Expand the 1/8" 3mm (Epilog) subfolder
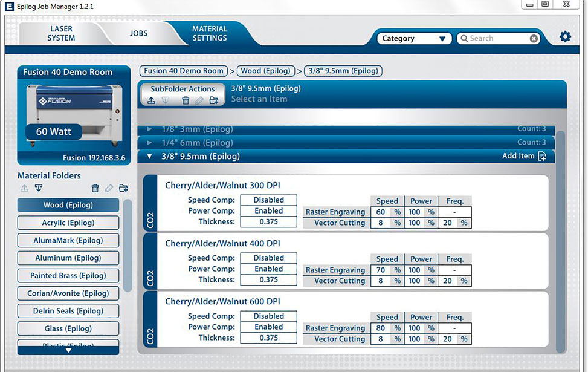 point(150,129)
